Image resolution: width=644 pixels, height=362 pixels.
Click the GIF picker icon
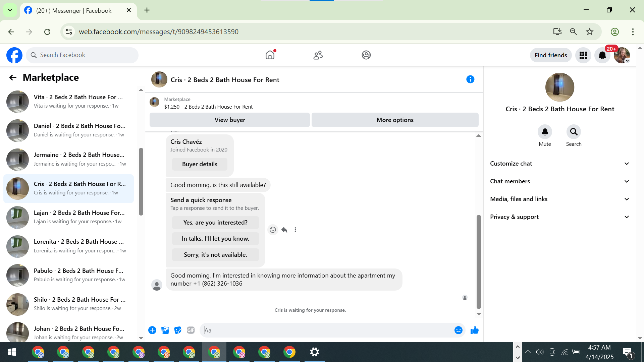(x=191, y=330)
